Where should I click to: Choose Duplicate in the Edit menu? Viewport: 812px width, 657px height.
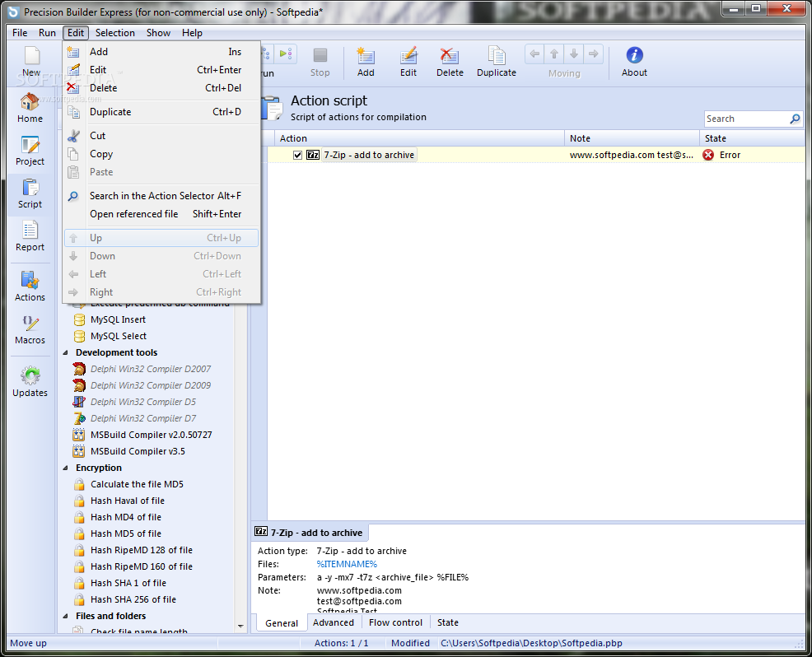[x=161, y=112]
